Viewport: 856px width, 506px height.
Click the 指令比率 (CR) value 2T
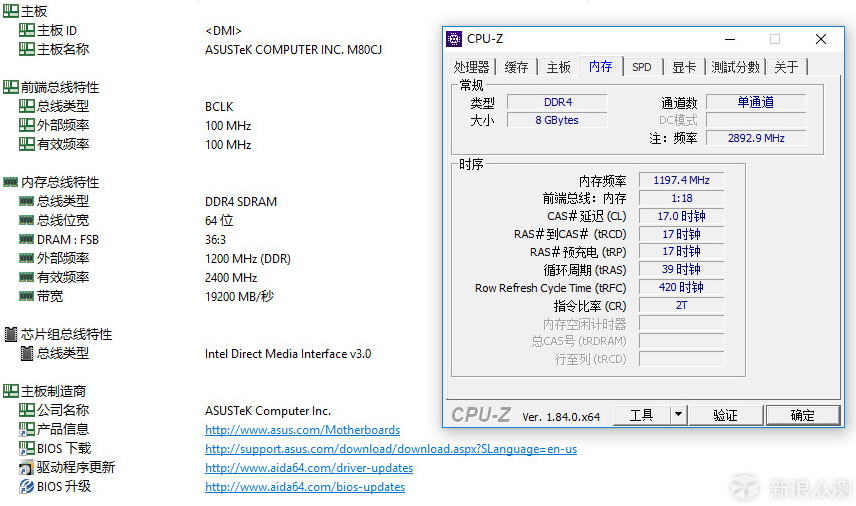681,305
